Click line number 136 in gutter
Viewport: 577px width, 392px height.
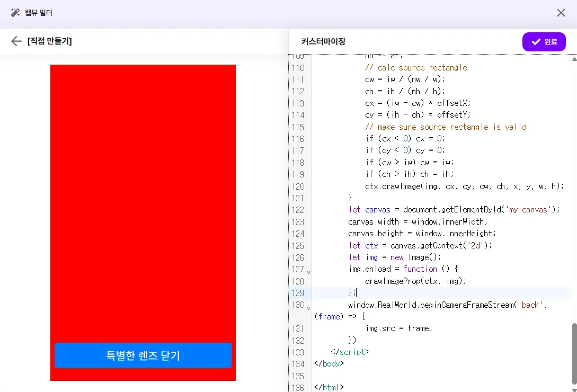coord(298,388)
